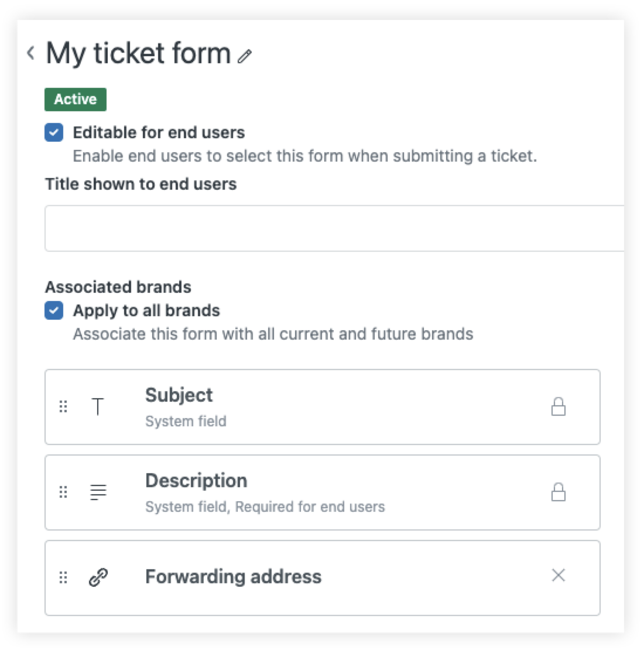Click the drag handle beside Forwarding address
Screen dimensions: 644x650
(63, 577)
